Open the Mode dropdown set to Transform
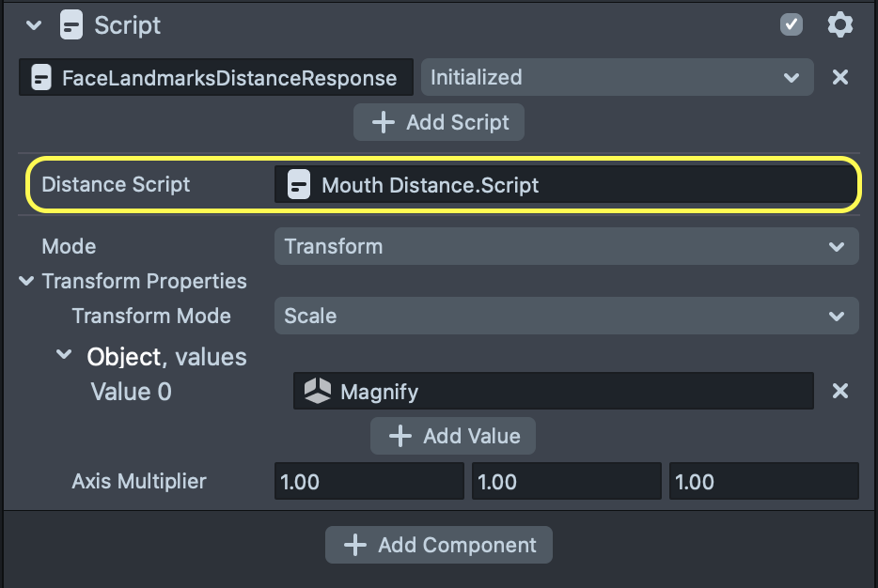The image size is (878, 588). pyautogui.click(x=566, y=247)
